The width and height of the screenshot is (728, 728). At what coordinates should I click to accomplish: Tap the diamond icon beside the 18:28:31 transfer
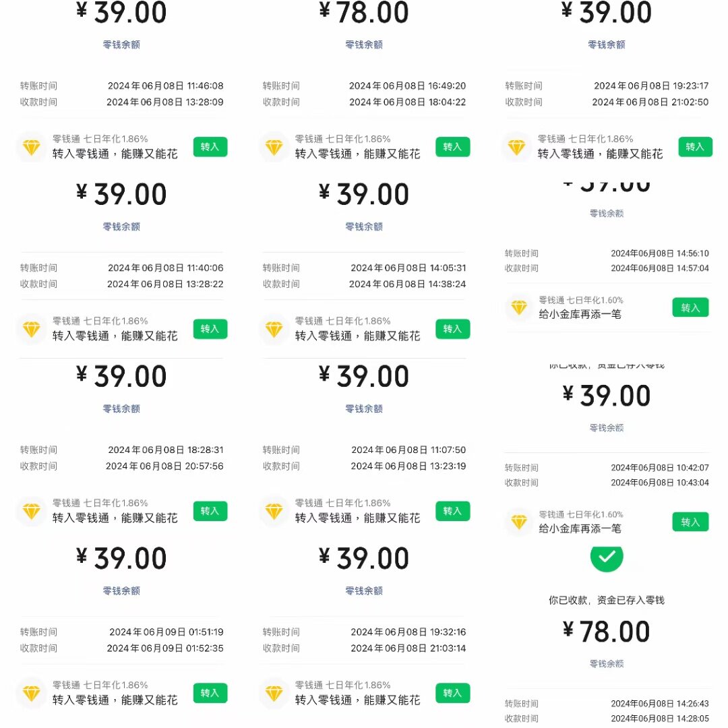(x=32, y=512)
